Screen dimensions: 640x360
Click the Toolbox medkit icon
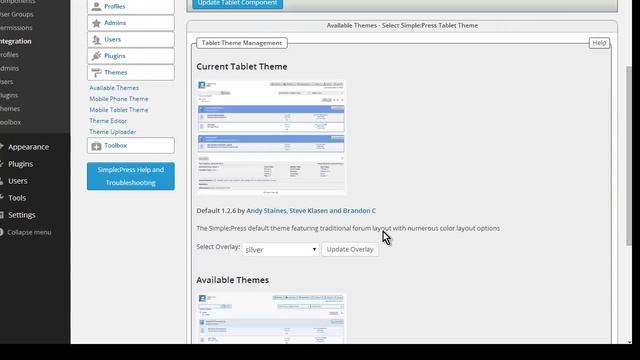[x=96, y=146]
